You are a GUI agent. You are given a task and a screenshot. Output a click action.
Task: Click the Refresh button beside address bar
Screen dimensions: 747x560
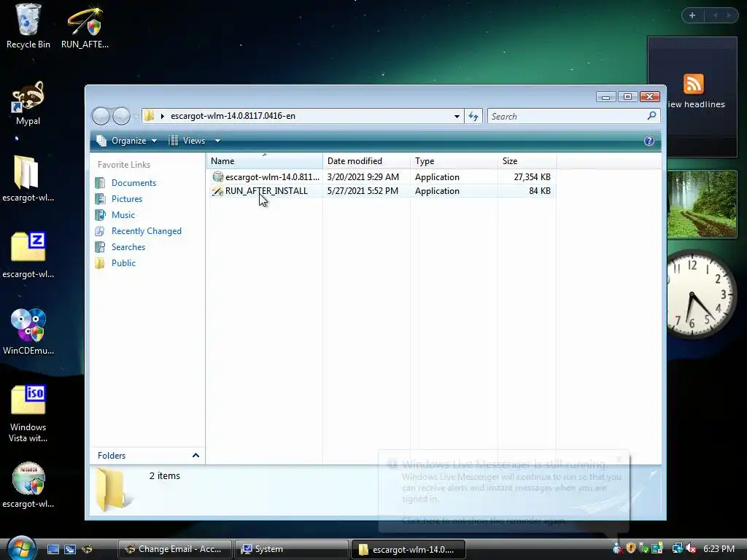pos(473,116)
